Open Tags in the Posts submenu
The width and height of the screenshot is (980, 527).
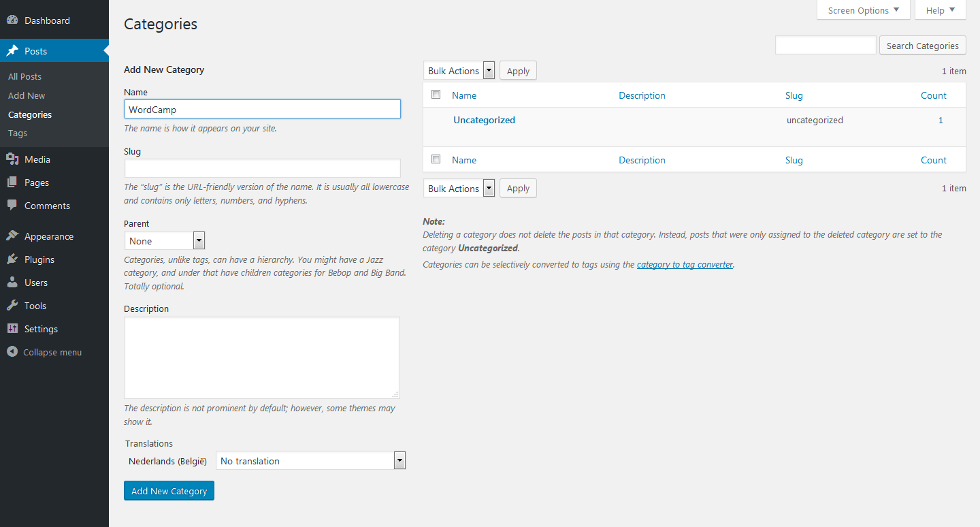(18, 133)
